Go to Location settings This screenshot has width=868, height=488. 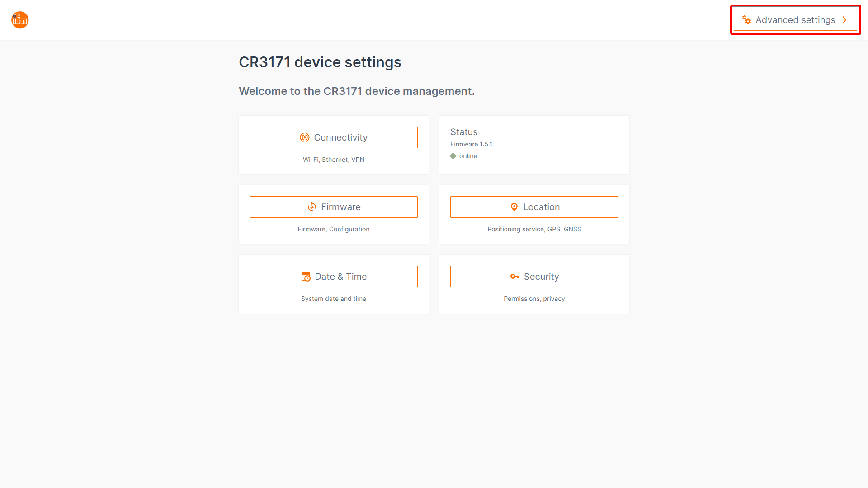click(541, 207)
